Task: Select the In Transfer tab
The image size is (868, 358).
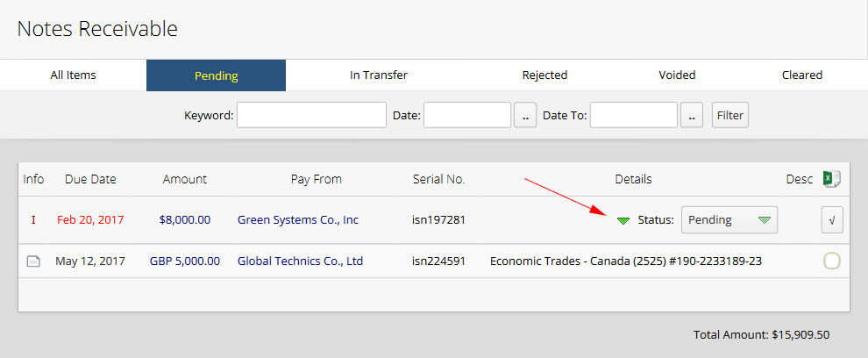Action: (x=378, y=75)
